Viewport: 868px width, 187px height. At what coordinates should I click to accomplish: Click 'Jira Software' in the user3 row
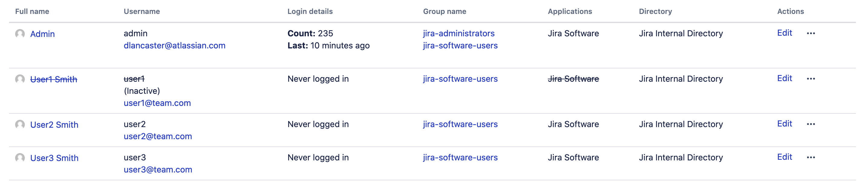[x=573, y=157]
